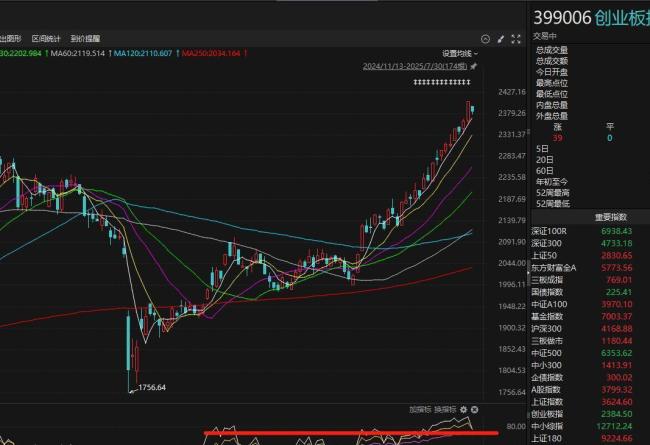
Task: Open the 上证指数 index row
Action: [590, 402]
